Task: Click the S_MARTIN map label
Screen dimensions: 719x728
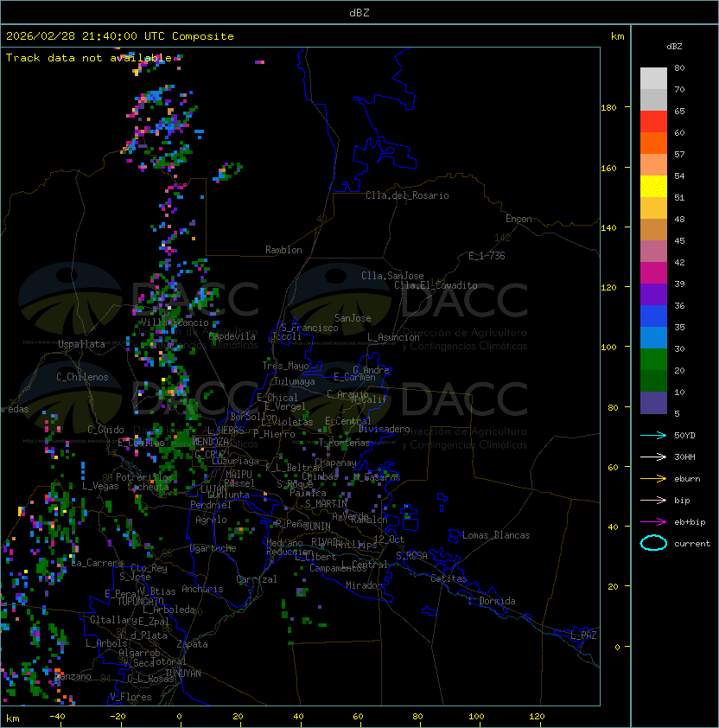Action: coord(327,504)
